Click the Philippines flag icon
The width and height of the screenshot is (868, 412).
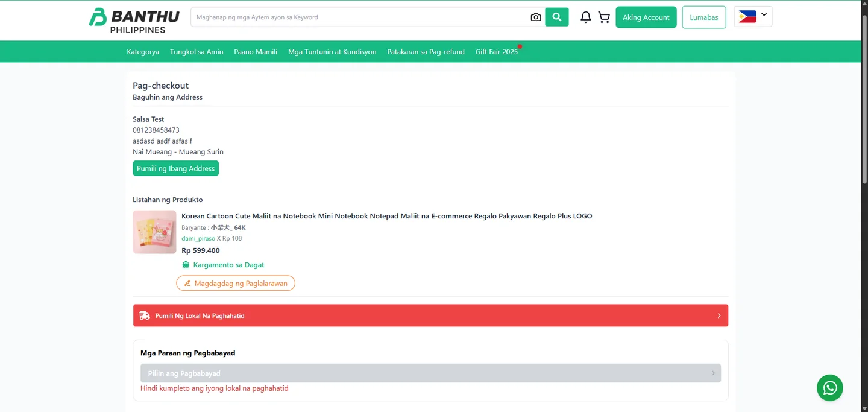747,17
